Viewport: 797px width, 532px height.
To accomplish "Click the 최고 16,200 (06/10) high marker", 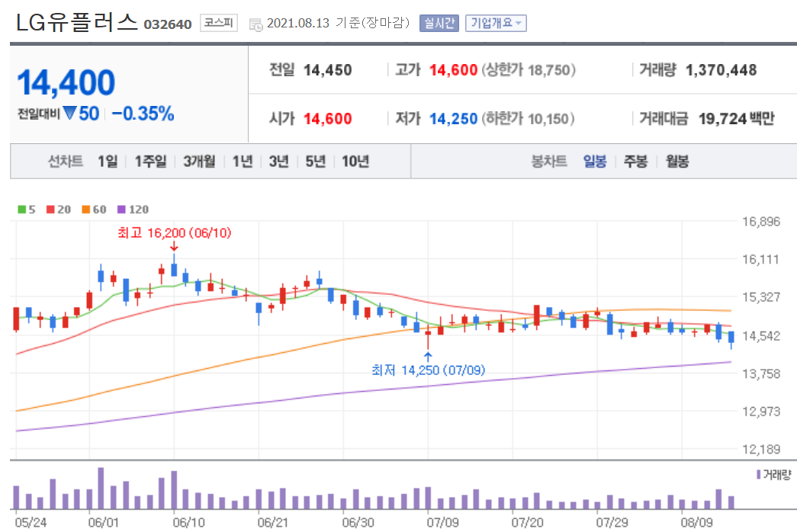I will click(175, 233).
